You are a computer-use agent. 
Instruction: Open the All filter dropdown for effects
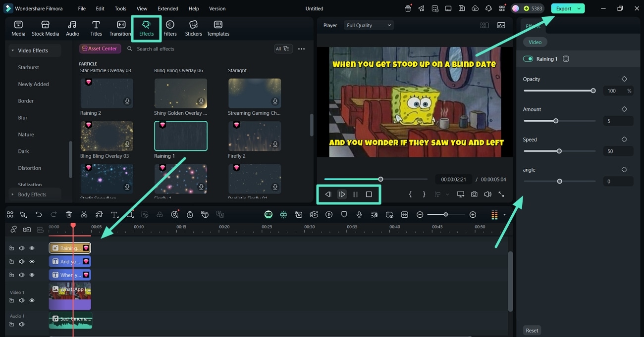point(283,48)
